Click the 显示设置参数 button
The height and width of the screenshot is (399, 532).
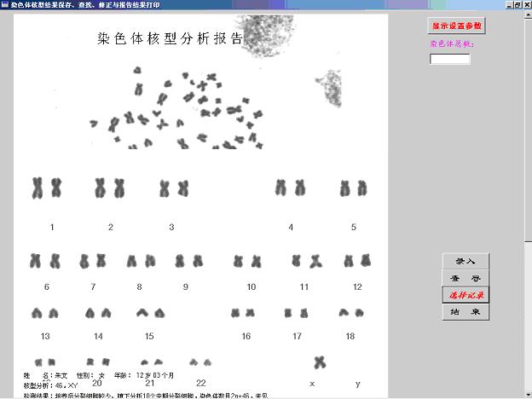pos(456,26)
